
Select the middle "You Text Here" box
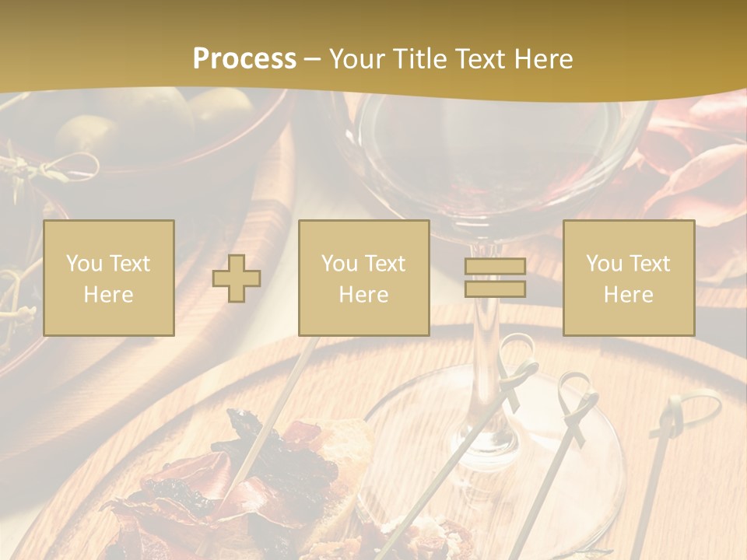coord(363,278)
